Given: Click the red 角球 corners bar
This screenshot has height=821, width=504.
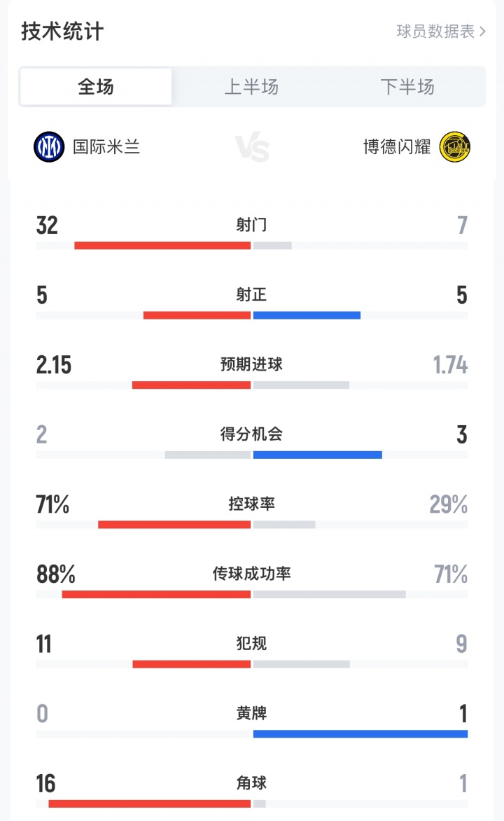Looking at the screenshot, I should coord(149,803).
